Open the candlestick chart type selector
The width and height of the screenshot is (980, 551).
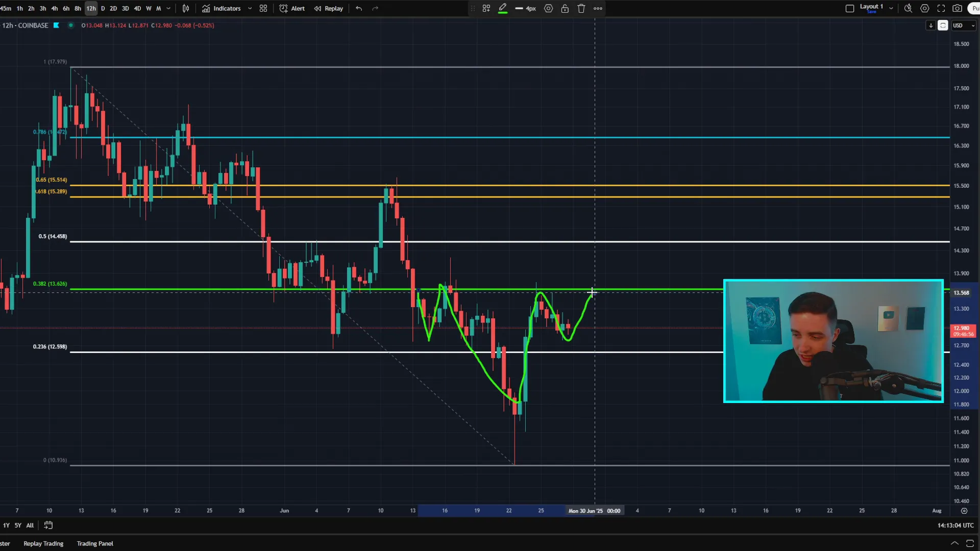186,8
